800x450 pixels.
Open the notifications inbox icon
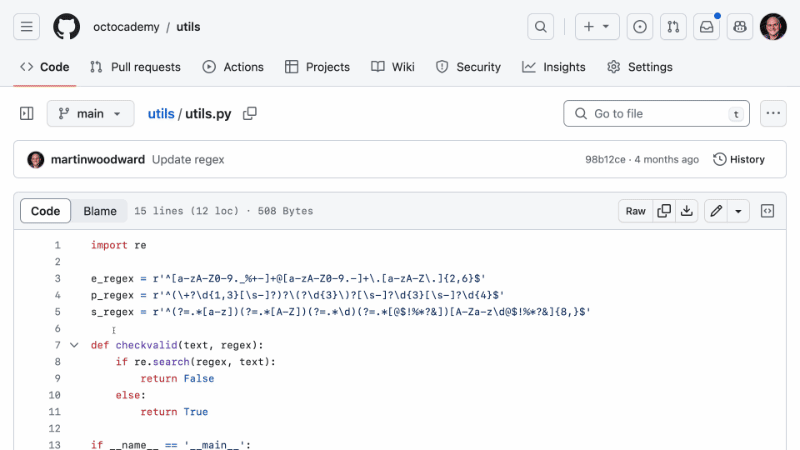(707, 27)
